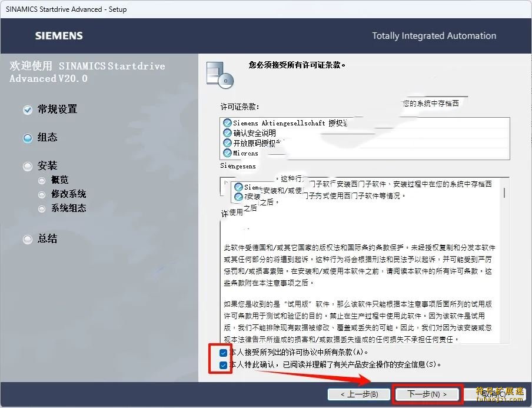Select the 组态 step in sidebar
Viewport: 532px width, 408px height.
[47, 137]
